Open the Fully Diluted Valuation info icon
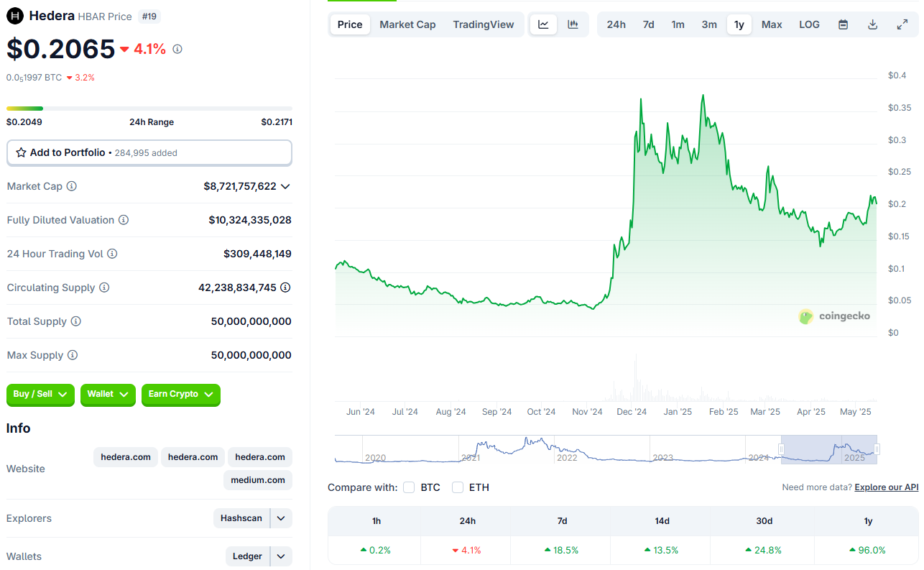Image resolution: width=924 pixels, height=570 pixels. coord(124,220)
